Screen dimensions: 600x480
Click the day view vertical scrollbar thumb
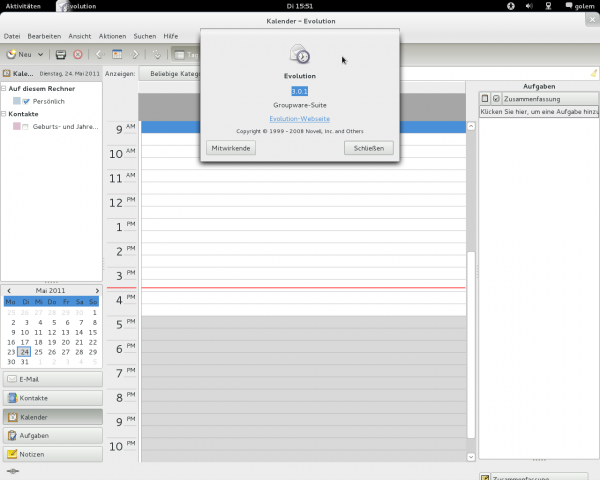point(471,344)
